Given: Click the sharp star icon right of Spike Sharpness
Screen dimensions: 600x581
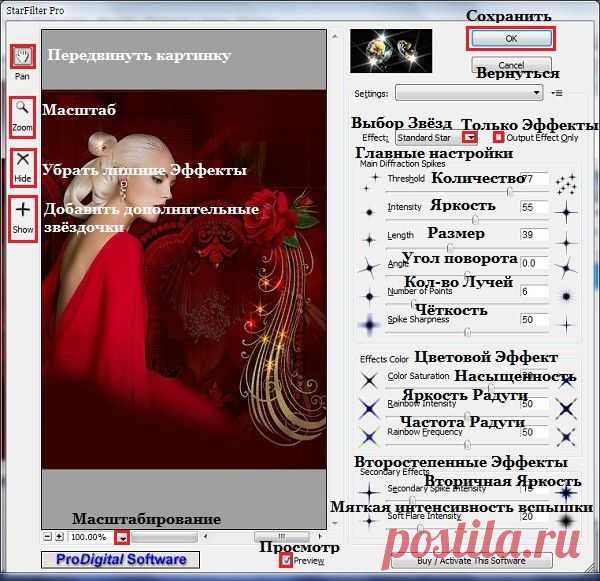Looking at the screenshot, I should pyautogui.click(x=566, y=325).
